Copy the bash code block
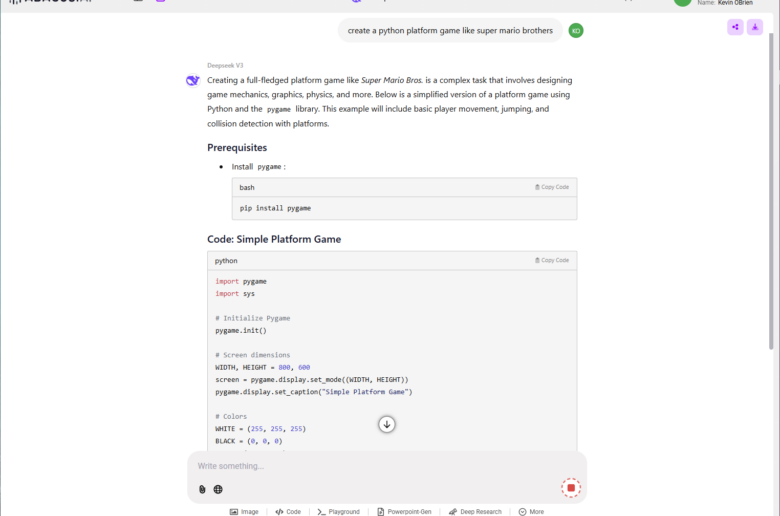This screenshot has width=780, height=516. point(552,187)
